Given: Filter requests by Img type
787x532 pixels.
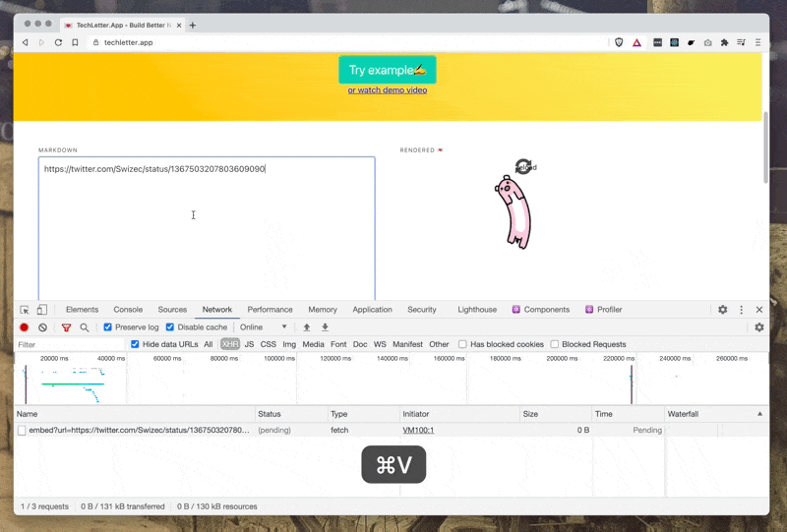Looking at the screenshot, I should point(289,344).
